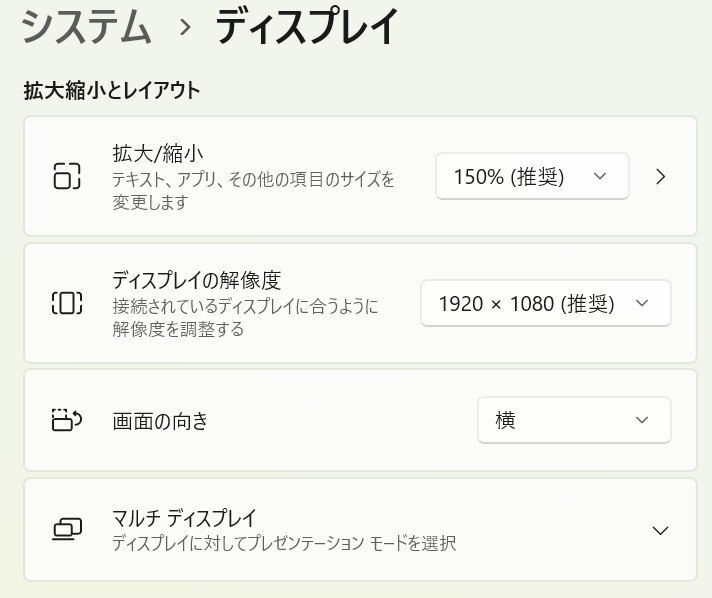Click the presentation mode description text
The width and height of the screenshot is (712, 598).
[x=284, y=544]
